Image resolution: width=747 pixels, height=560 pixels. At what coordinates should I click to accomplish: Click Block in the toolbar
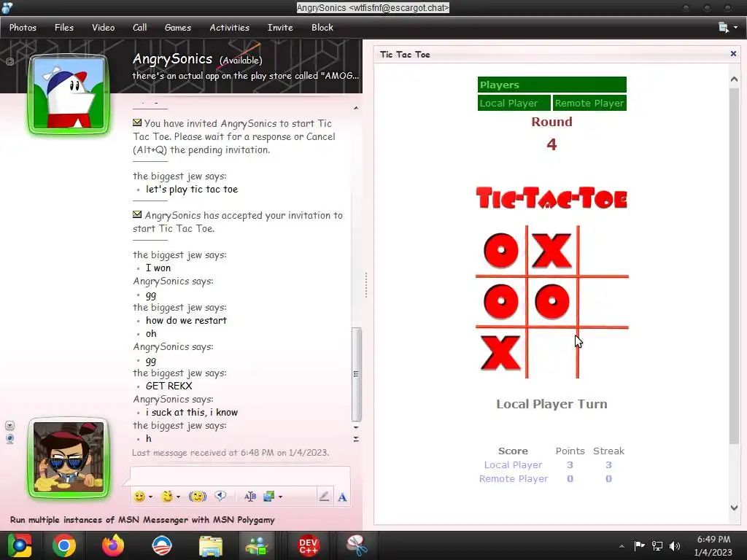[322, 28]
